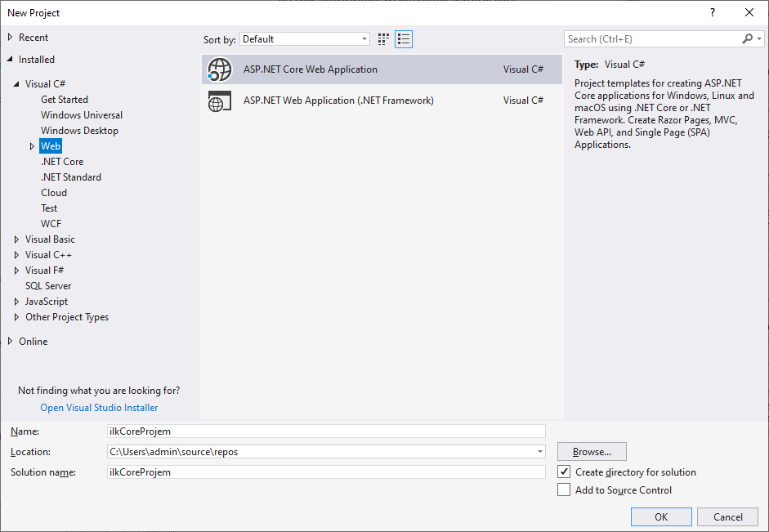Expand the Visual F# node
The width and height of the screenshot is (769, 532).
click(16, 270)
